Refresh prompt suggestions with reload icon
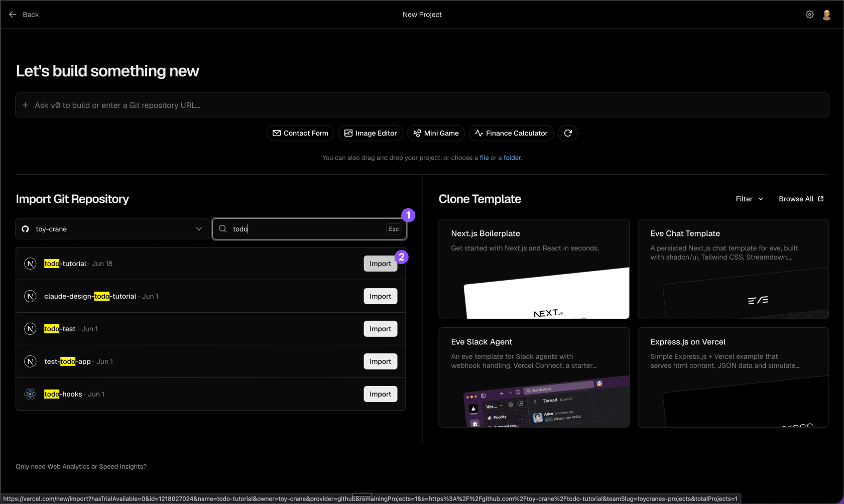The width and height of the screenshot is (844, 504). point(568,133)
